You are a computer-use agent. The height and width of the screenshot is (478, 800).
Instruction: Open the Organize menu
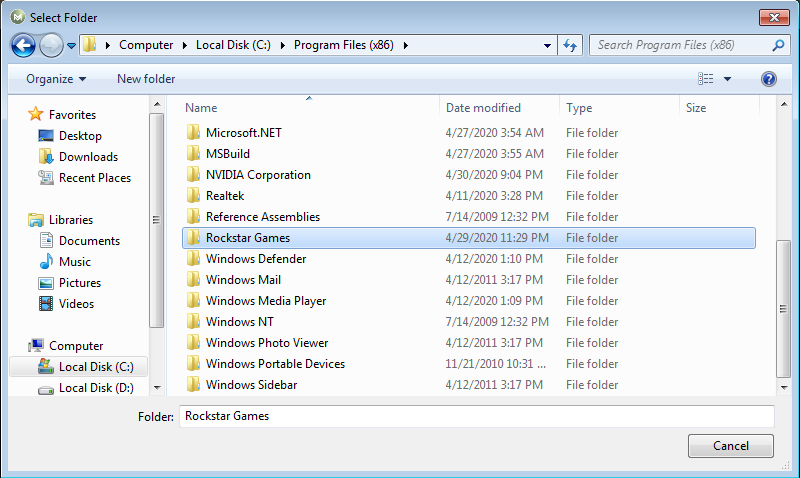(x=56, y=79)
